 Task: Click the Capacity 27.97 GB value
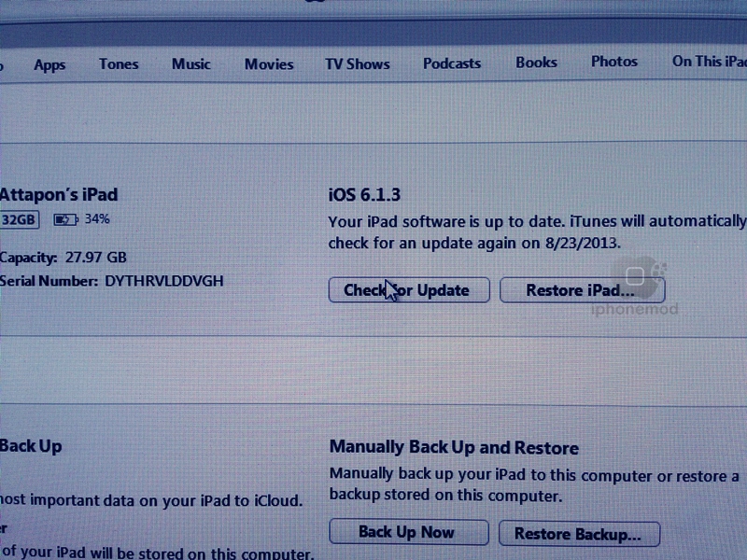(96, 258)
